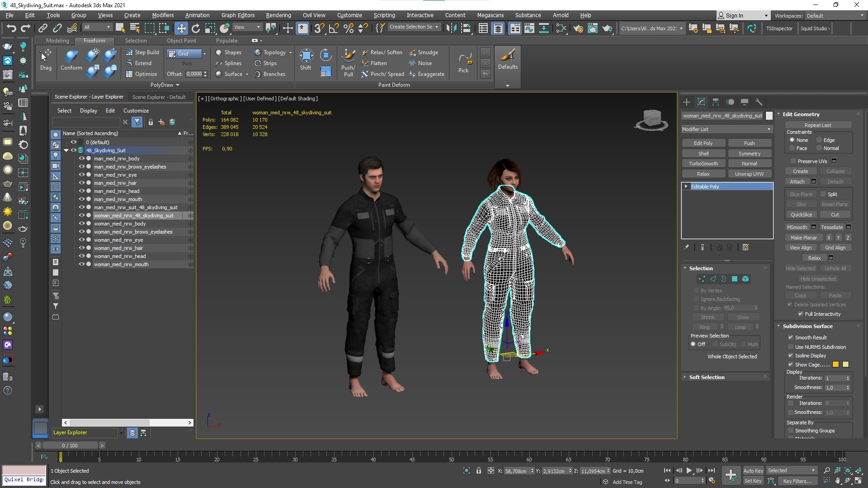
Task: Click the Play Animation button
Action: (689, 470)
